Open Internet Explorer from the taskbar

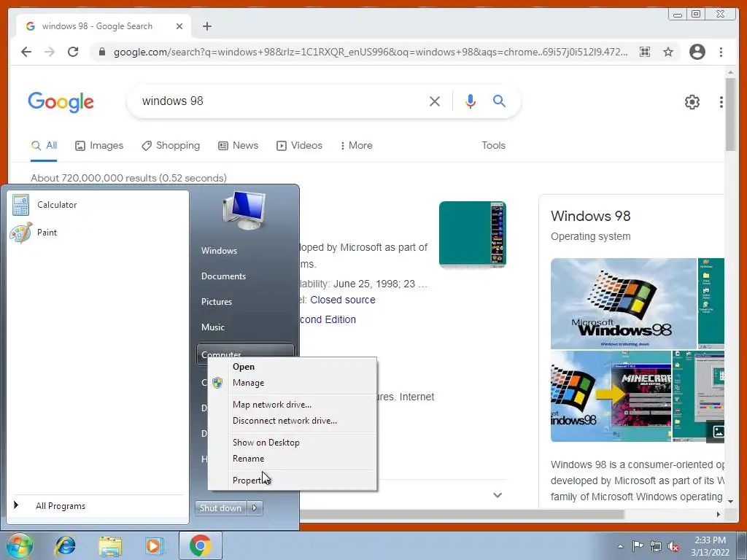click(65, 545)
